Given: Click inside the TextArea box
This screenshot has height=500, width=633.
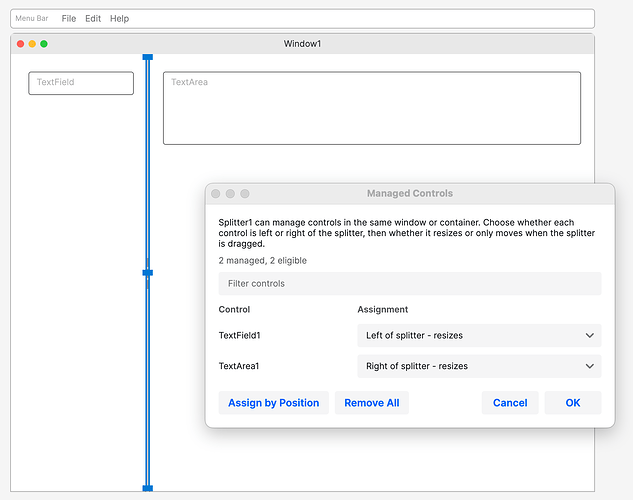Looking at the screenshot, I should (372, 108).
